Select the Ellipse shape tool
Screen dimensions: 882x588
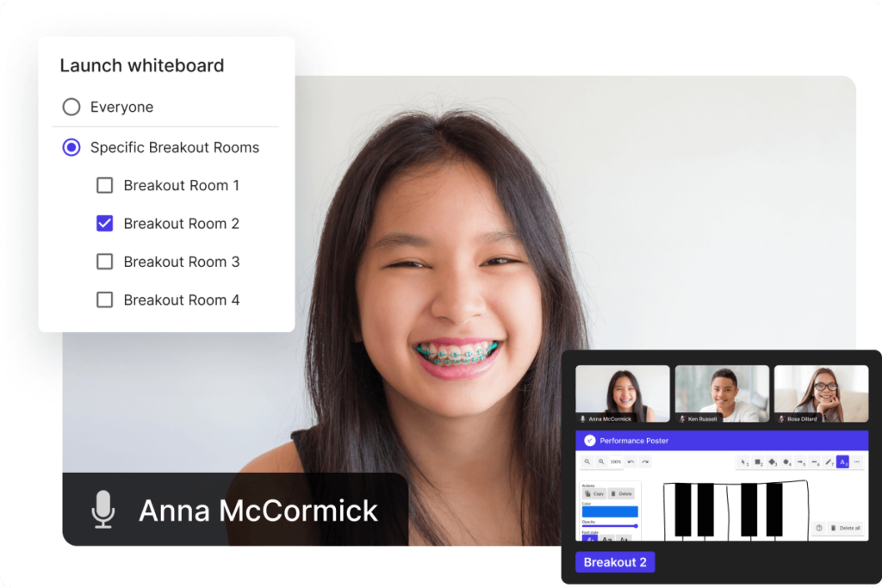click(x=786, y=462)
